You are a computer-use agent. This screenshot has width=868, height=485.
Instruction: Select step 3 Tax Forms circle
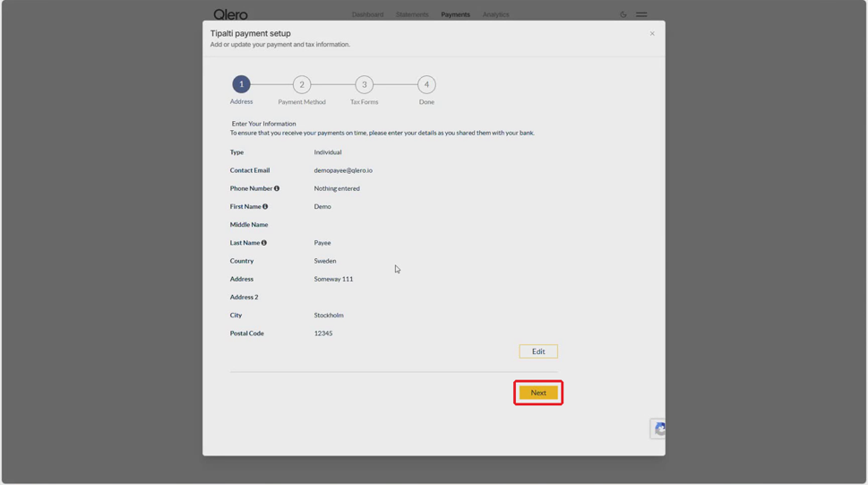(x=365, y=85)
